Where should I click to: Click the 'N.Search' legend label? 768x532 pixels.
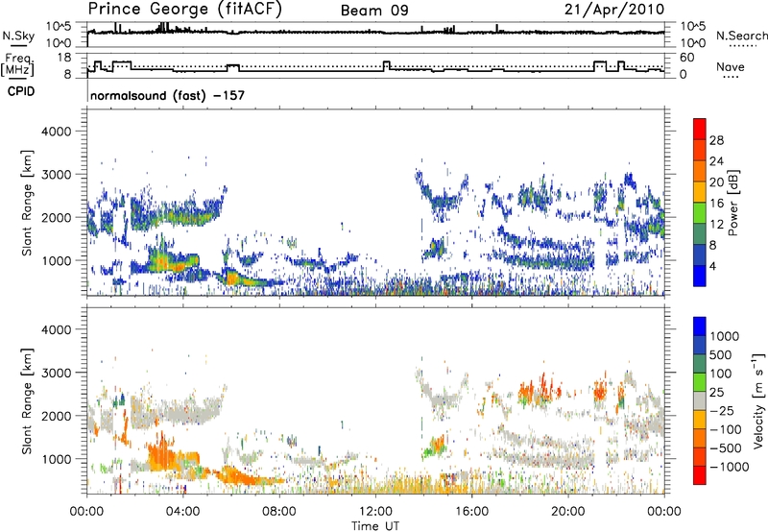pyautogui.click(x=741, y=36)
